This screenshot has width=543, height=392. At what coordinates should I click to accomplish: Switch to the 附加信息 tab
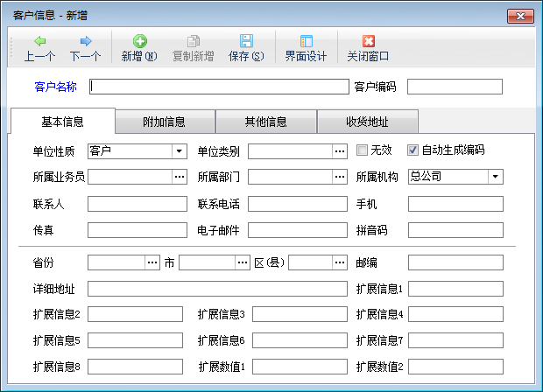coord(166,122)
